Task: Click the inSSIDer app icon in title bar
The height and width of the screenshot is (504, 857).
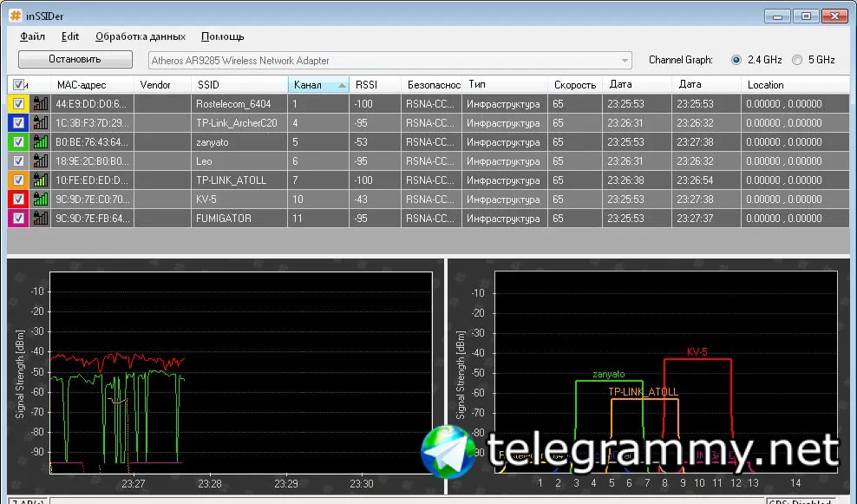Action: coord(16,16)
